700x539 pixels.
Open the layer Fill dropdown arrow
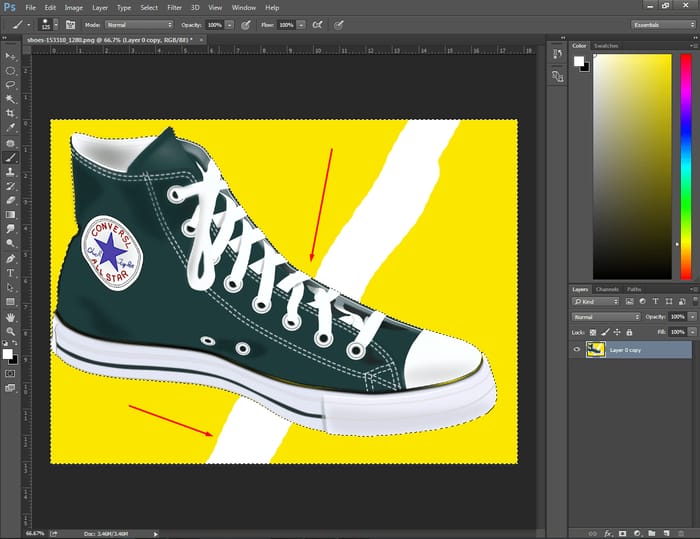click(692, 332)
